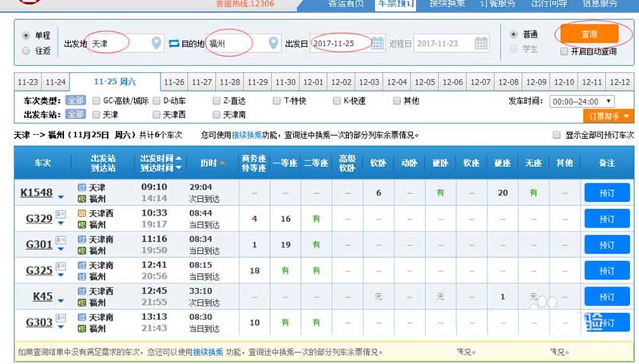Select the 全部 train type filter button
The width and height of the screenshot is (639, 364).
click(75, 100)
